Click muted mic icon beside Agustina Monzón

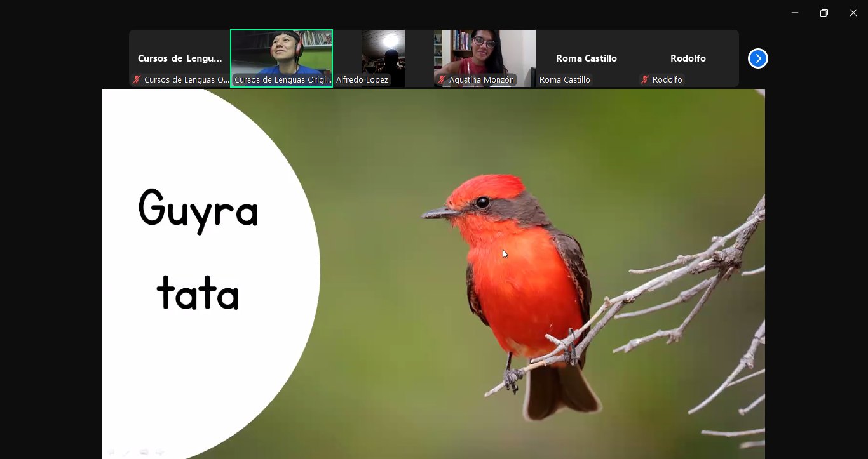442,80
